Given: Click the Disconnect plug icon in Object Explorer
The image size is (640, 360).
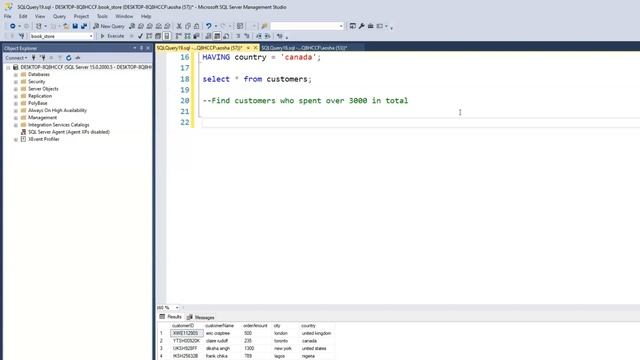Looking at the screenshot, I should [x=42, y=58].
